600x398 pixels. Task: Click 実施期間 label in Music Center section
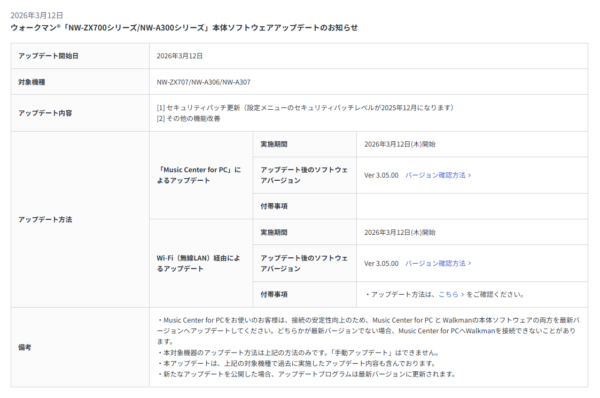[274, 144]
